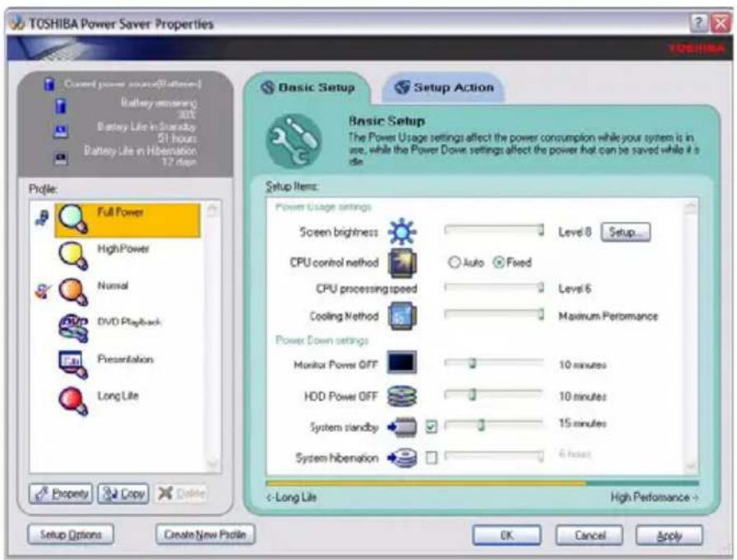Open screen brightness Setup button
The width and height of the screenshot is (737, 560).
pyautogui.click(x=626, y=232)
